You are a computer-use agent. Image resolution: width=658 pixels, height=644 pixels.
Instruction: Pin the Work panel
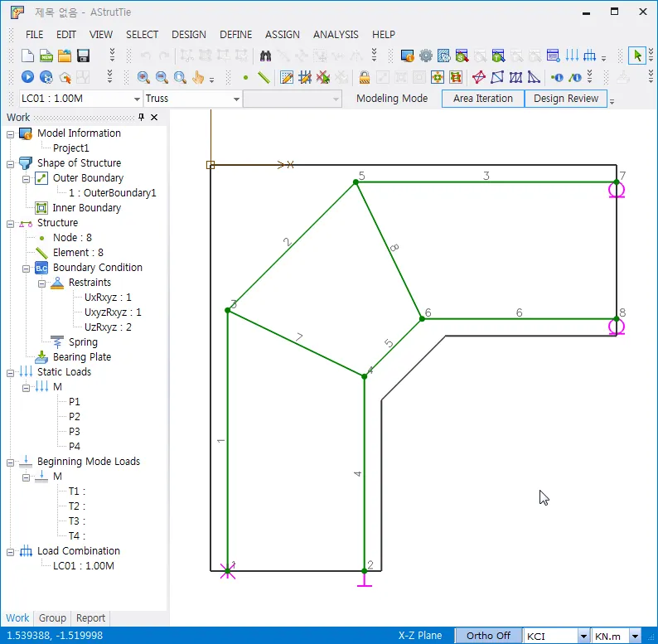142,117
